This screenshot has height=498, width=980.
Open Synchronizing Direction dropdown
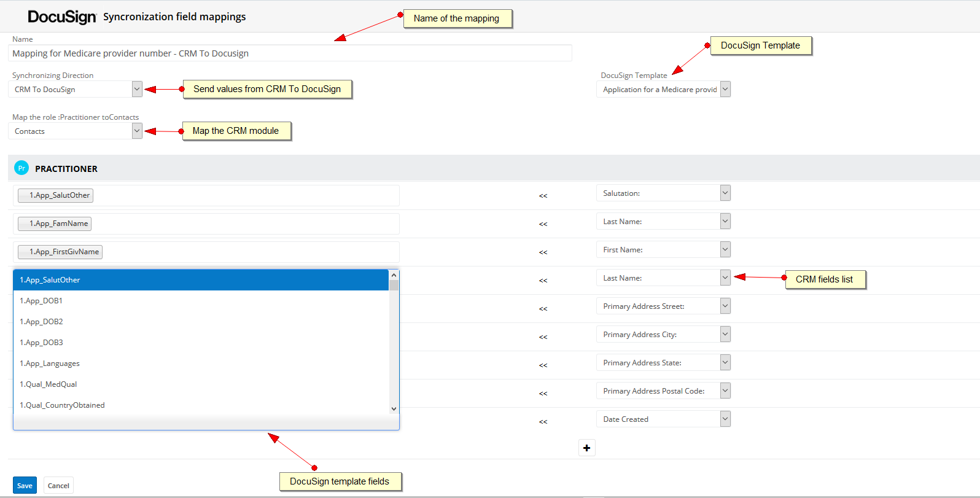(75, 89)
